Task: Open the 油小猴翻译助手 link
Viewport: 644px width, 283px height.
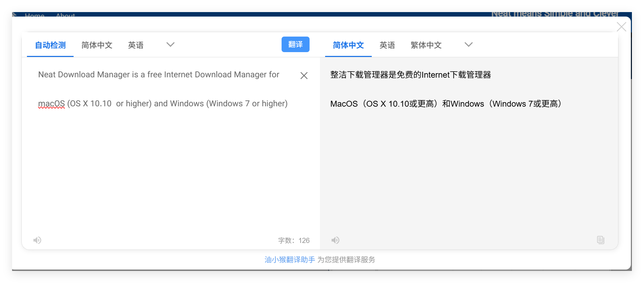Action: tap(290, 260)
